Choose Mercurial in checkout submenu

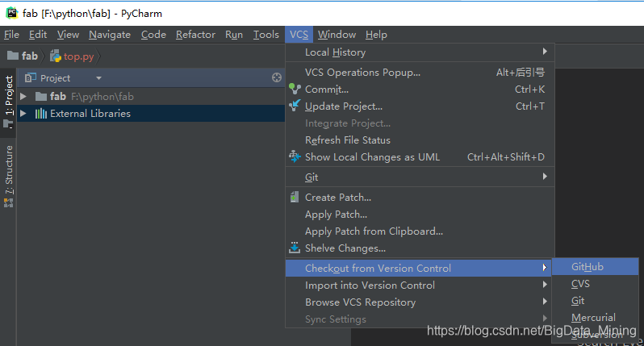(x=595, y=317)
